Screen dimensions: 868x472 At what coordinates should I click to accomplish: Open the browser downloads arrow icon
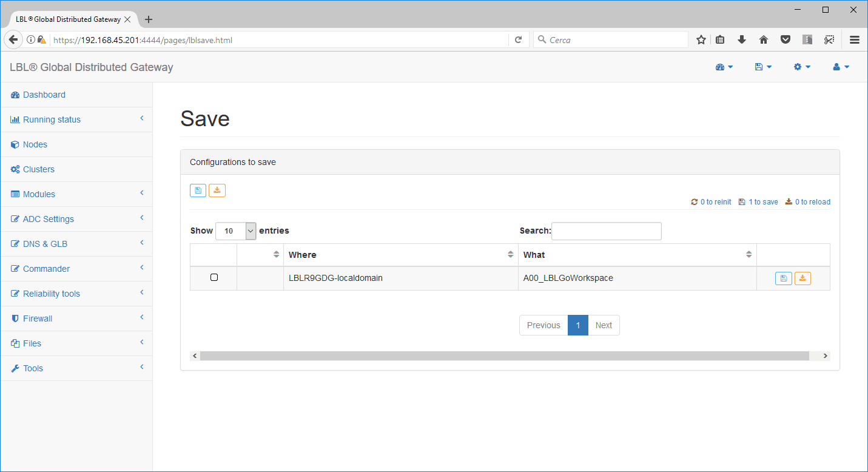[741, 40]
